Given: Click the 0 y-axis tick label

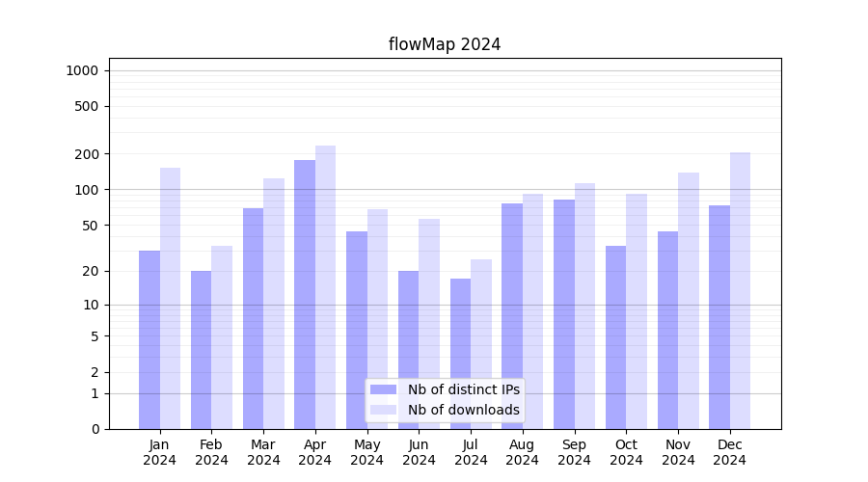Looking at the screenshot, I should (x=95, y=429).
